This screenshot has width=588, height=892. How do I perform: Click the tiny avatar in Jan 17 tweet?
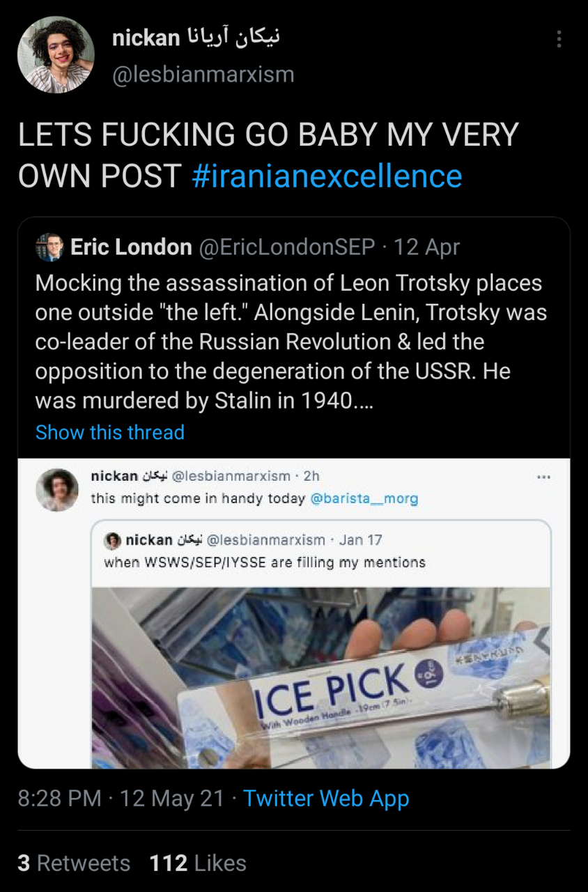[112, 540]
